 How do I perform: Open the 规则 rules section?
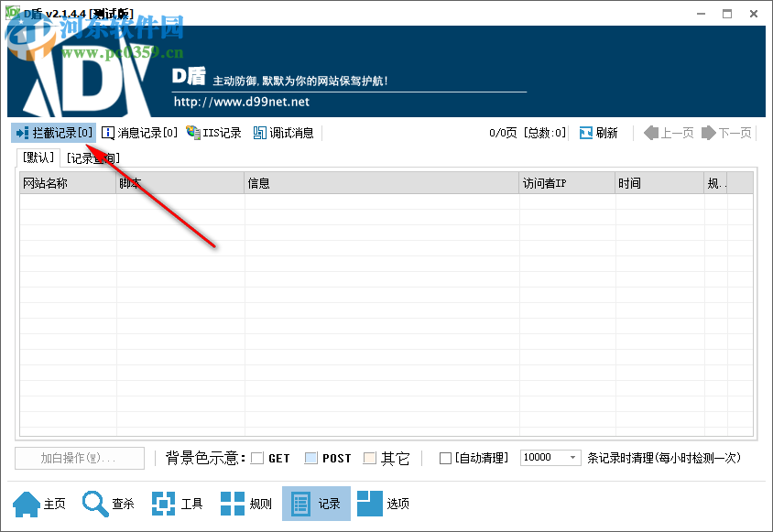tap(246, 504)
